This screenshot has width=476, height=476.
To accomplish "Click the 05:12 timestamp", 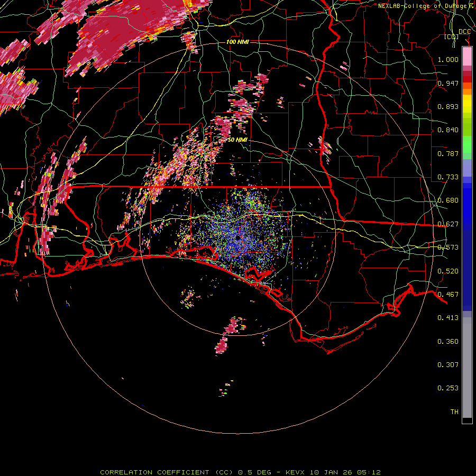I will [368, 472].
